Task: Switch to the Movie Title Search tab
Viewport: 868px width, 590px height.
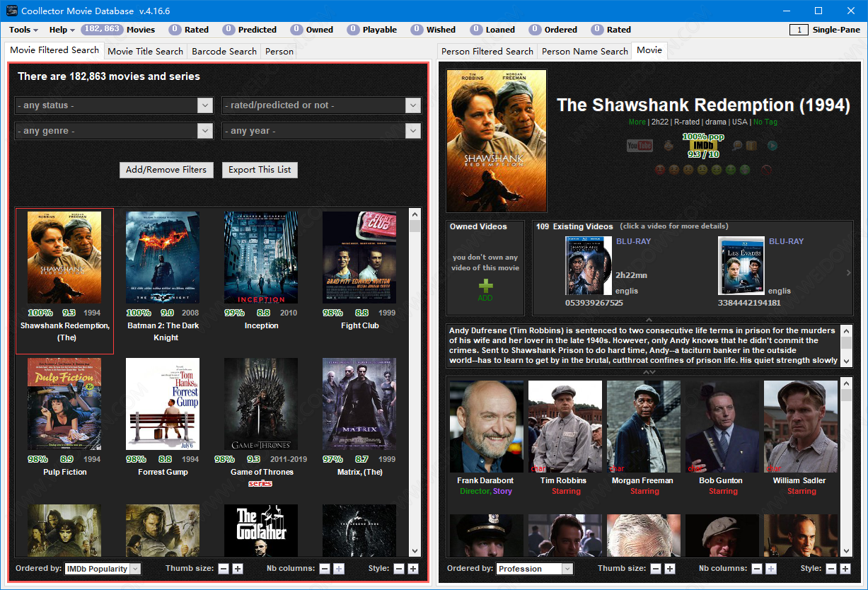Action: coord(146,51)
